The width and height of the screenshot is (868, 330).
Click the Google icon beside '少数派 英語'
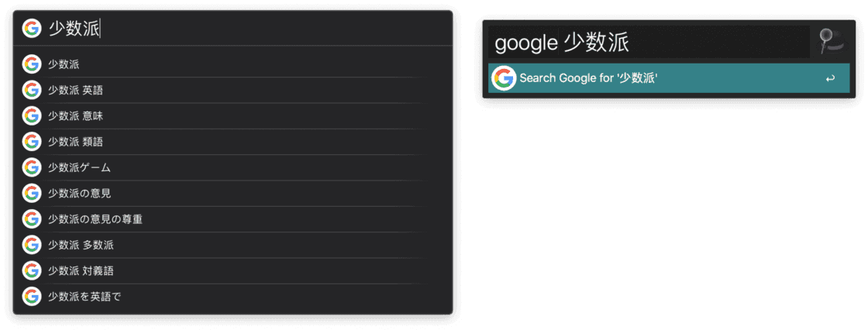point(32,90)
